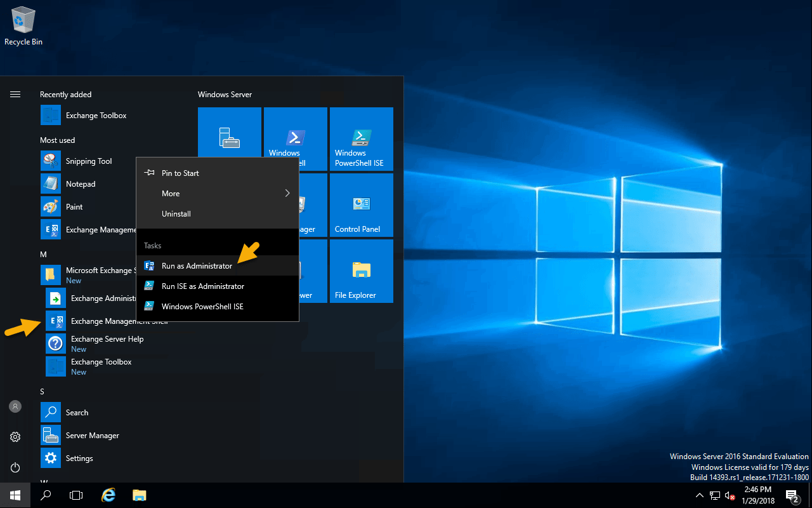Viewport: 812px width, 508px height.
Task: Click the taskbar search magnifier
Action: [x=46, y=495]
